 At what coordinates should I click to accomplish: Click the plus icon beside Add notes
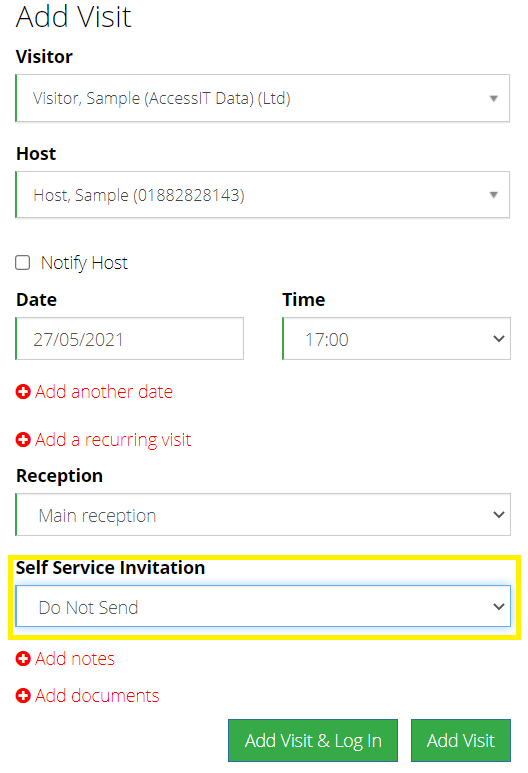click(x=23, y=659)
